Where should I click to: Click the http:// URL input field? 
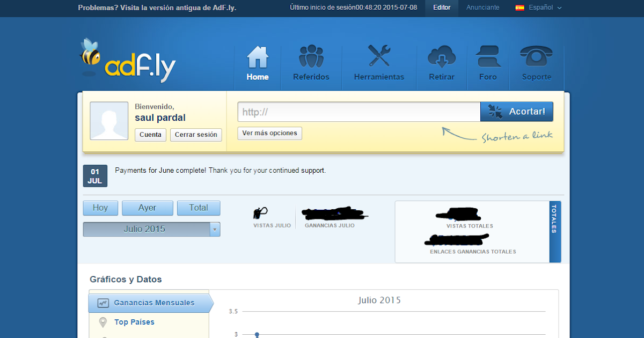point(359,112)
